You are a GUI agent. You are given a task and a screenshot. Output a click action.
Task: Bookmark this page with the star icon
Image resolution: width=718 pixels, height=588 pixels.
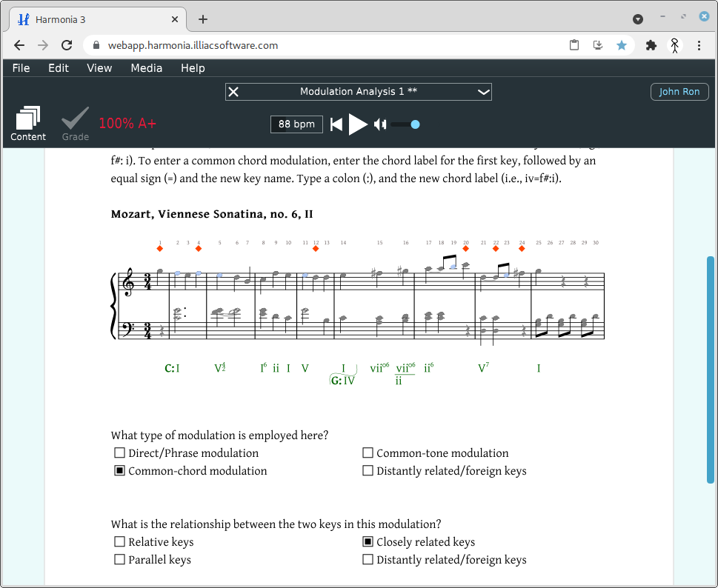(622, 45)
